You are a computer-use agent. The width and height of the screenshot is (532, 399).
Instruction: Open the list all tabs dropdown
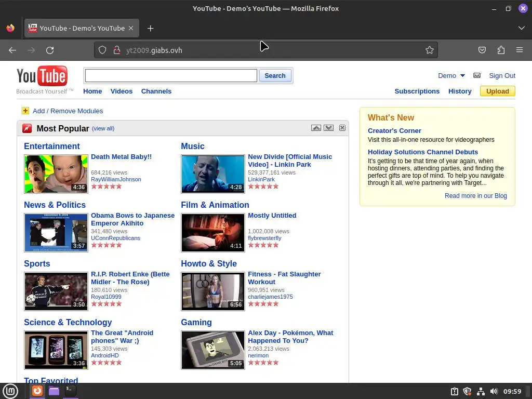(522, 28)
